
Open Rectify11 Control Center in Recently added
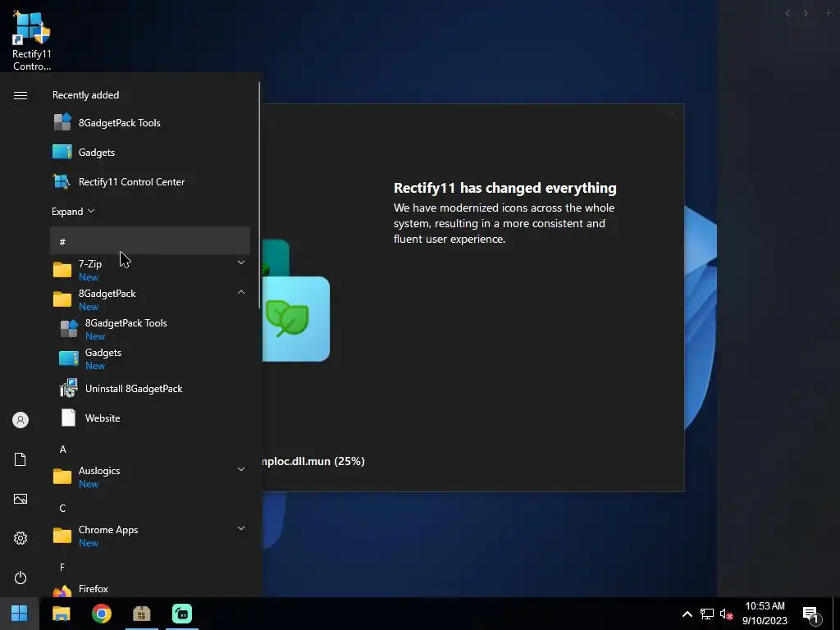click(x=150, y=181)
